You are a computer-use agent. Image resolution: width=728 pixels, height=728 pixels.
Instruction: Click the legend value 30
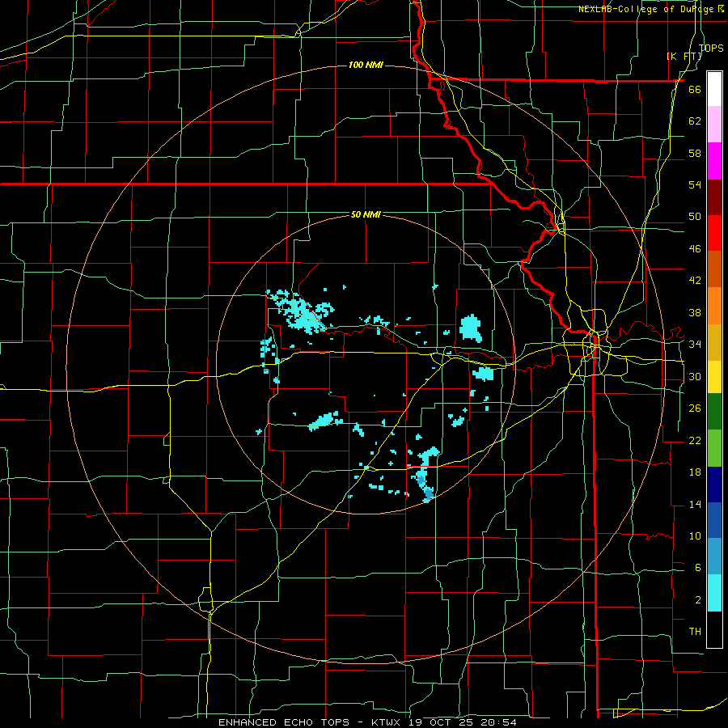(x=695, y=376)
